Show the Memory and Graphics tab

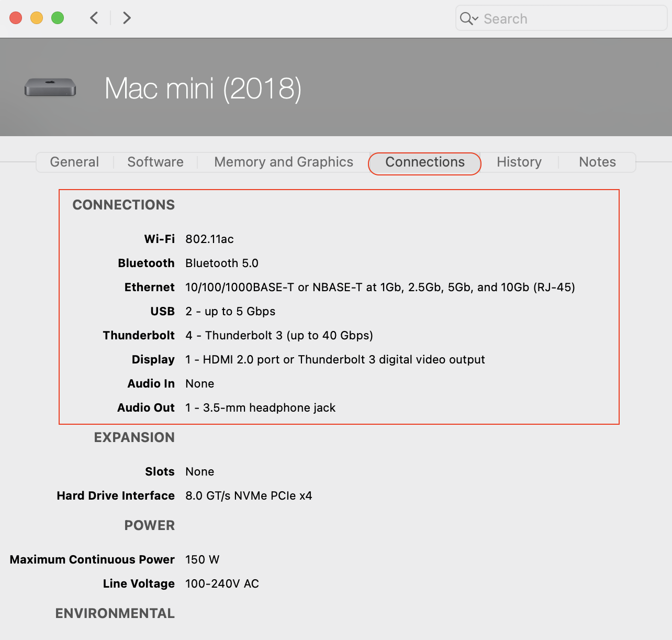pyautogui.click(x=284, y=162)
